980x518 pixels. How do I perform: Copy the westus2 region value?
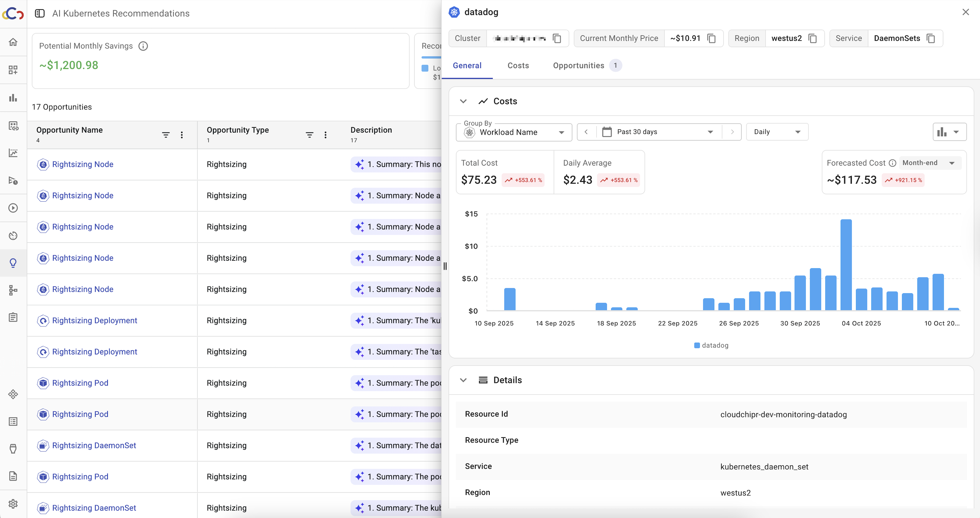click(x=812, y=39)
